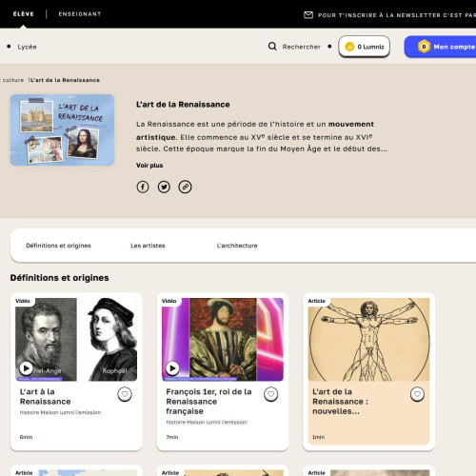This screenshot has width=476, height=476.
Task: Share the page on Twitter
Action: click(x=164, y=187)
